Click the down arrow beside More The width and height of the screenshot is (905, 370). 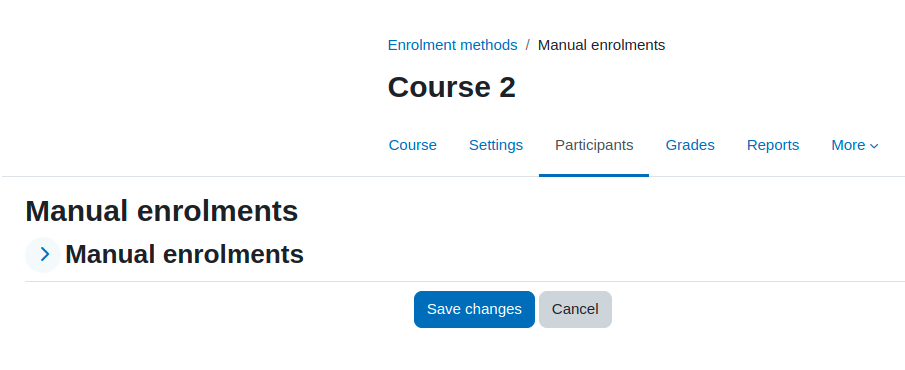(x=874, y=146)
